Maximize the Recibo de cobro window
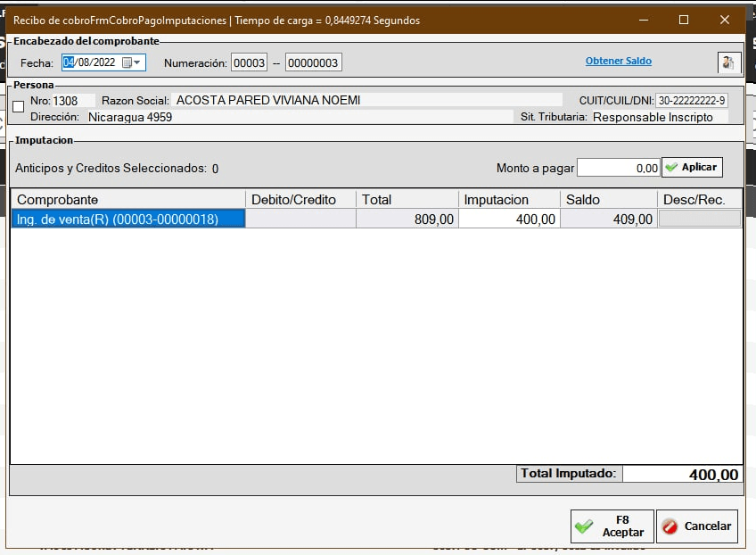The height and width of the screenshot is (555, 756). [x=684, y=20]
